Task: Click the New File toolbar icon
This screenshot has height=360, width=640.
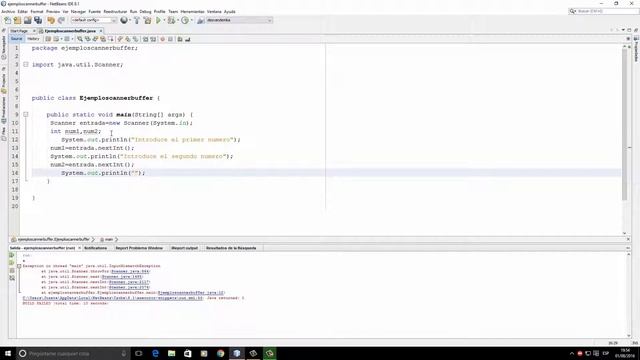Action: [7, 20]
